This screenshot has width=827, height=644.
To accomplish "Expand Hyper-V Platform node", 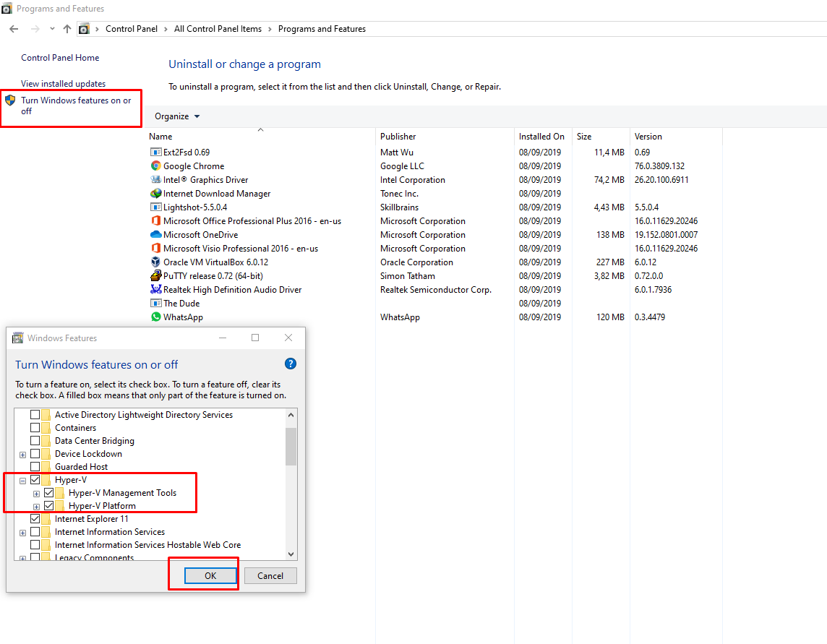I will pos(36,507).
